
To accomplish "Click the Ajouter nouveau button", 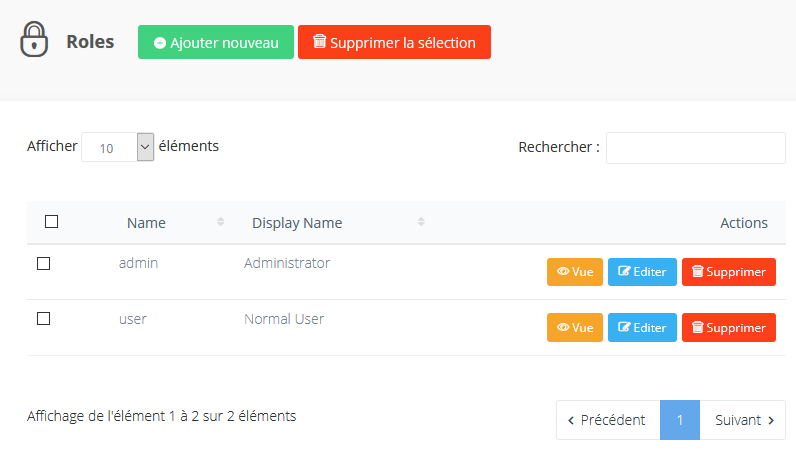I will click(x=216, y=43).
